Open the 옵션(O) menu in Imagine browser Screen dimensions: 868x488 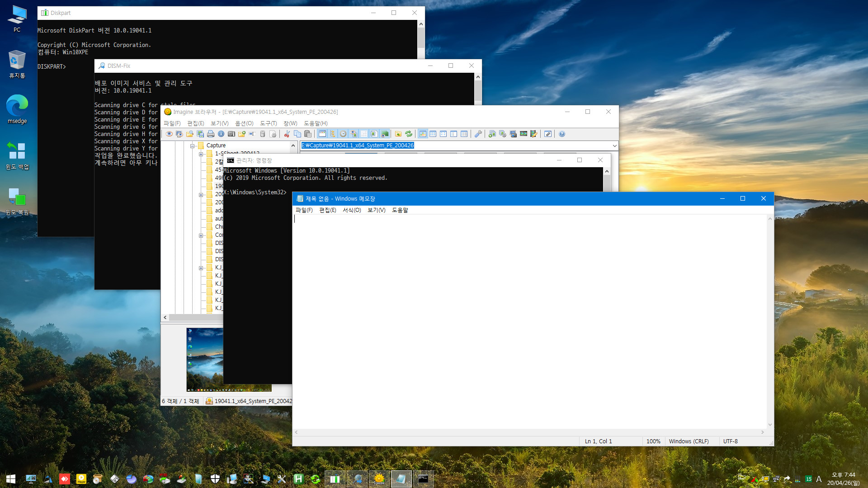(x=244, y=123)
